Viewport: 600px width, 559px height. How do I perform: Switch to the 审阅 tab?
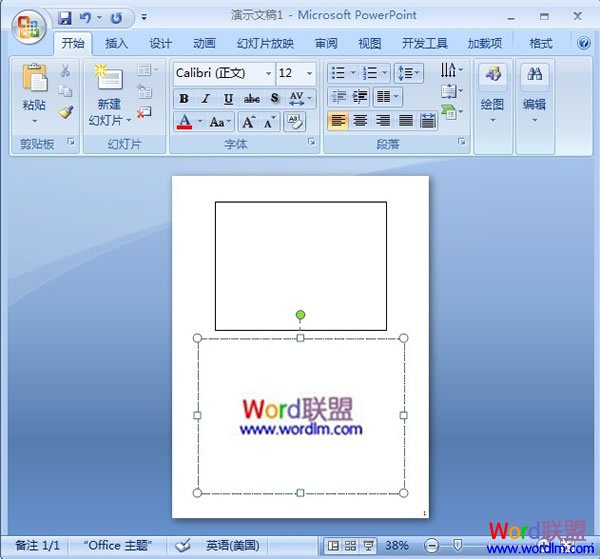[326, 44]
